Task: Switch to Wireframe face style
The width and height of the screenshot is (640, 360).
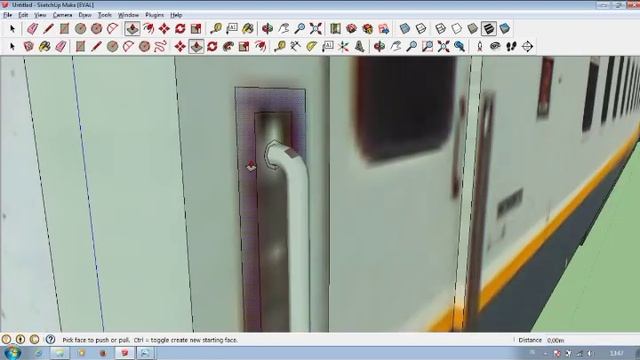Action: click(440, 29)
